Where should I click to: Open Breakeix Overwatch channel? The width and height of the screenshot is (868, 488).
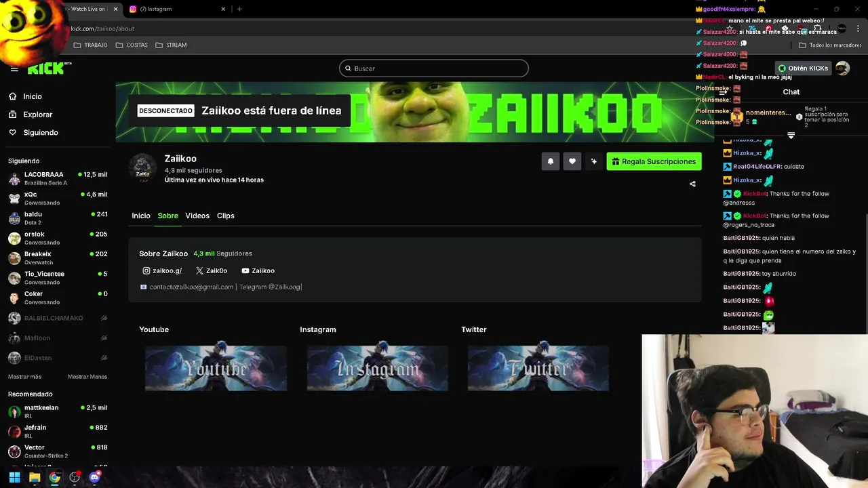(58, 258)
